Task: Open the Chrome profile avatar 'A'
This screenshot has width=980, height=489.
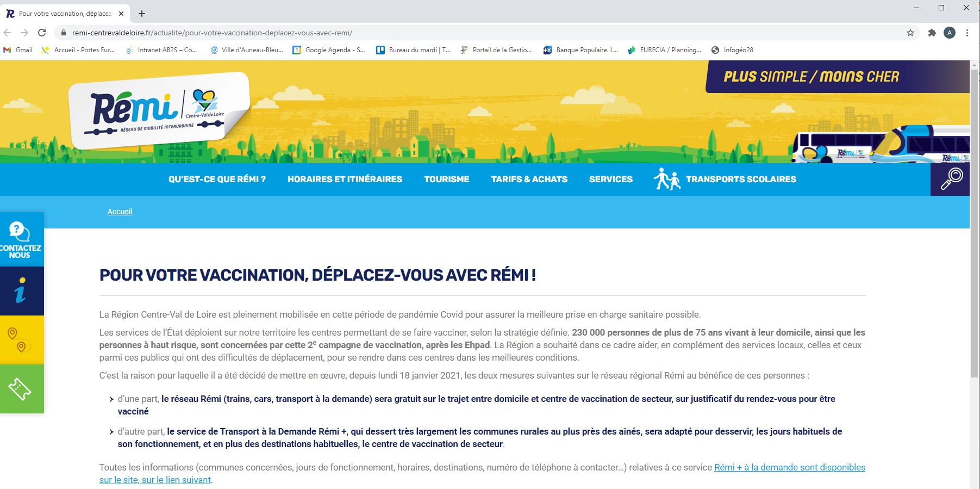Action: click(950, 33)
